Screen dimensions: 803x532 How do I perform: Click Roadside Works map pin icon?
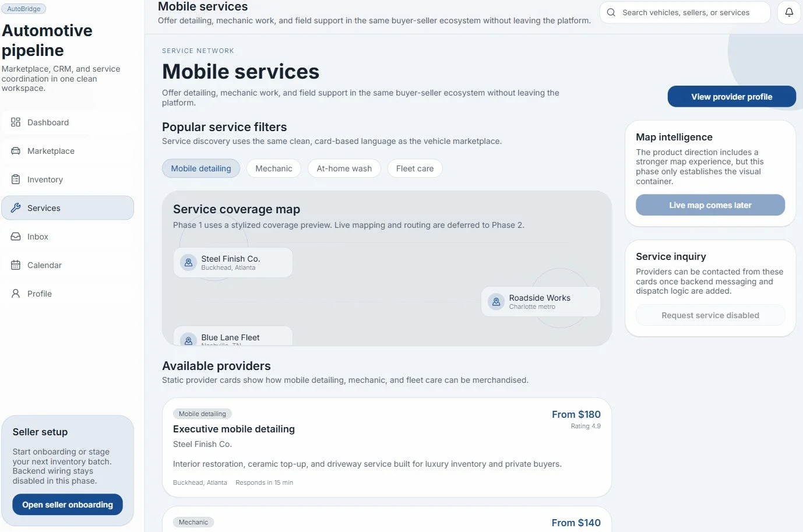pos(496,302)
